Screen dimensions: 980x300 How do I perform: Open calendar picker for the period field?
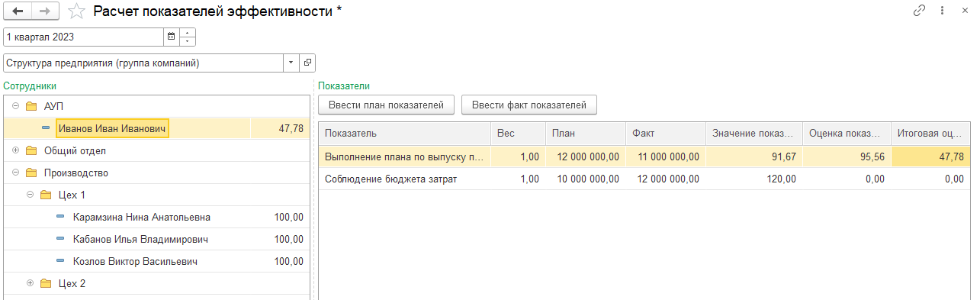(x=172, y=37)
